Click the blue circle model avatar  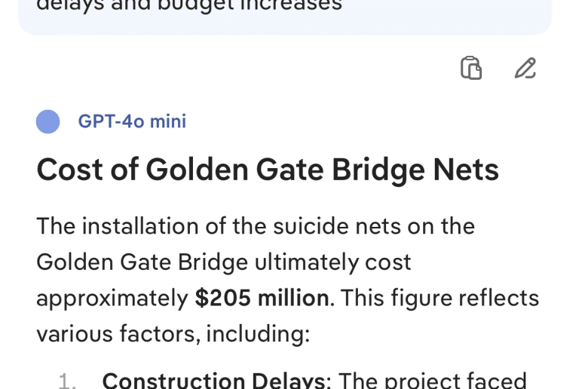point(48,121)
